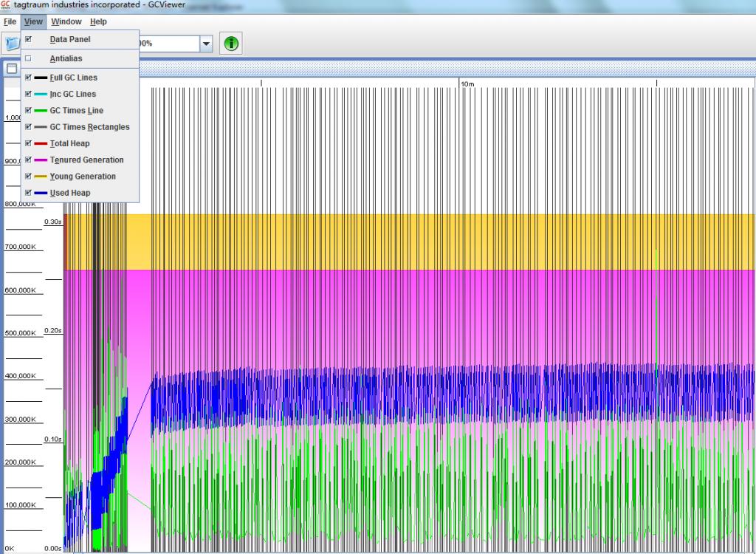756x554 pixels.
Task: Click the 100,000K axis label
Action: coord(20,505)
